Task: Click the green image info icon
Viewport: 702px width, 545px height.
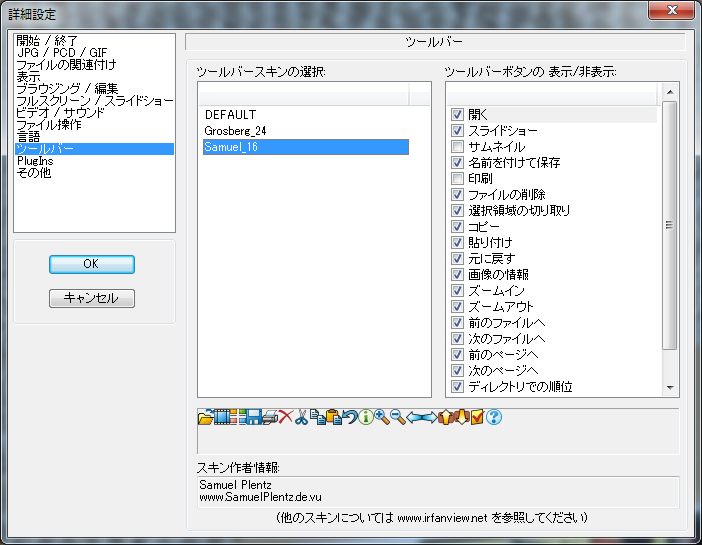Action: (x=366, y=417)
